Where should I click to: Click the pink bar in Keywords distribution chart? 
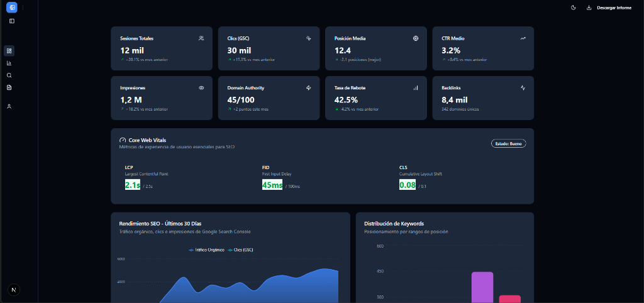point(509,299)
